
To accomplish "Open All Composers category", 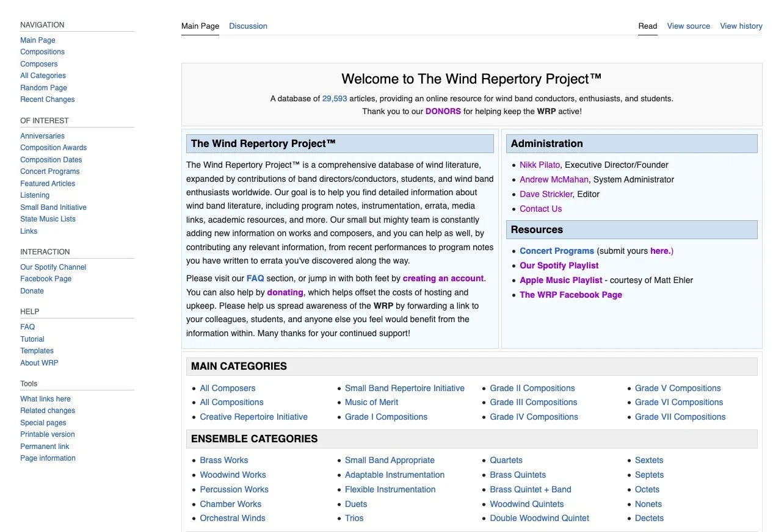I will (228, 388).
